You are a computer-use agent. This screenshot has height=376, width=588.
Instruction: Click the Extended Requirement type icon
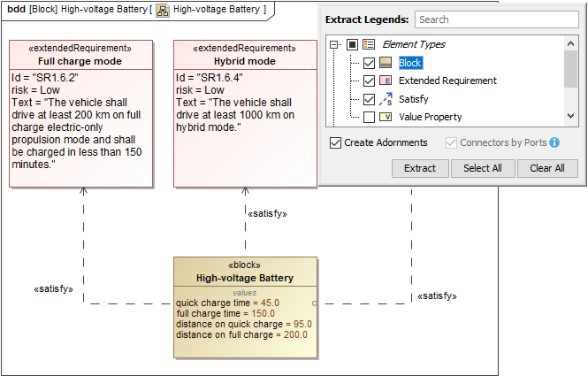386,81
